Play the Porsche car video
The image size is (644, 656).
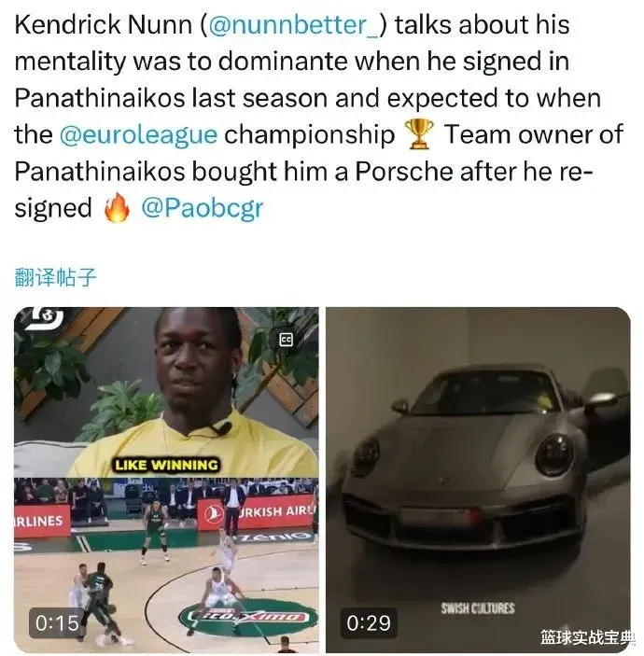(x=478, y=480)
